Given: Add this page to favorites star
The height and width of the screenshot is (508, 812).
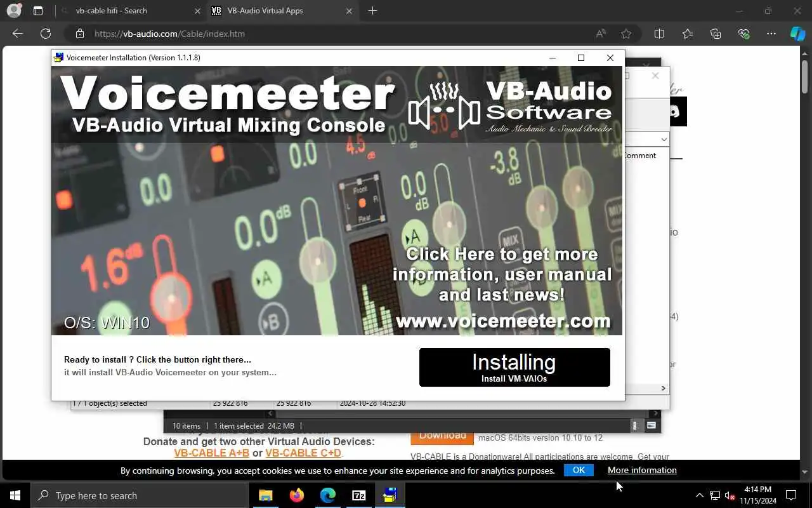Looking at the screenshot, I should (x=627, y=34).
